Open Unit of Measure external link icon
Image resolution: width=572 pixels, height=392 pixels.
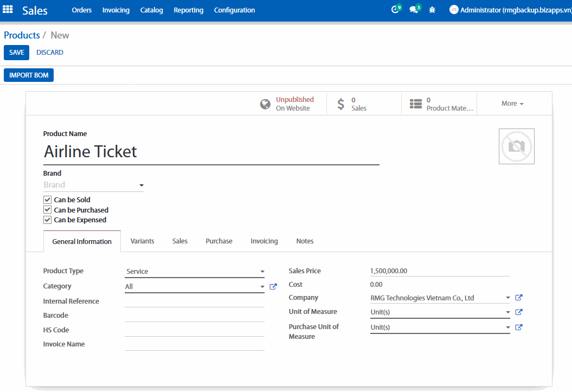[x=519, y=312]
